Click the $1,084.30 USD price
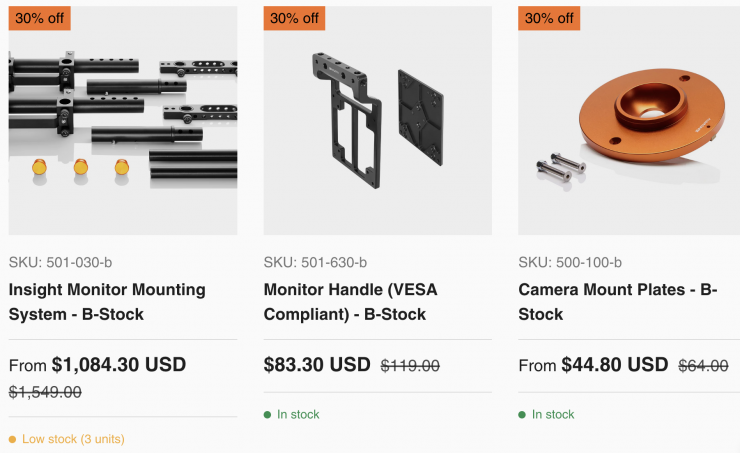Image resolution: width=740 pixels, height=453 pixels. [118, 365]
